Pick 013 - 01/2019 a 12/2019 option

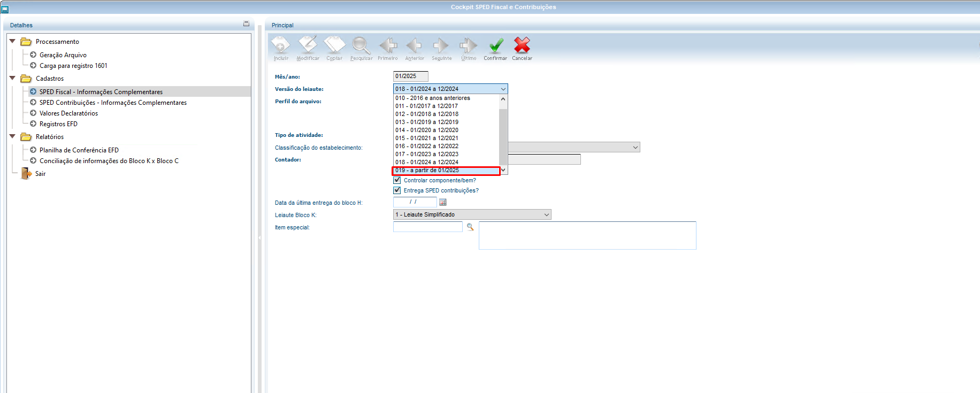click(x=446, y=122)
